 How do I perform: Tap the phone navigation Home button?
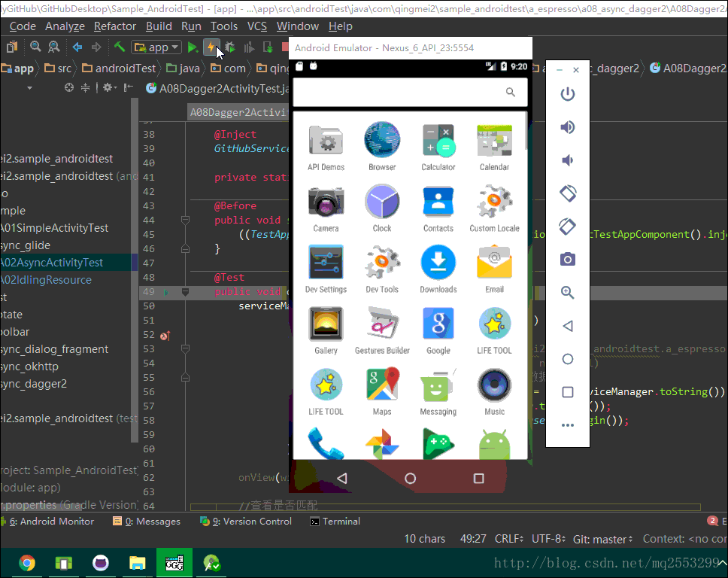[x=411, y=478]
